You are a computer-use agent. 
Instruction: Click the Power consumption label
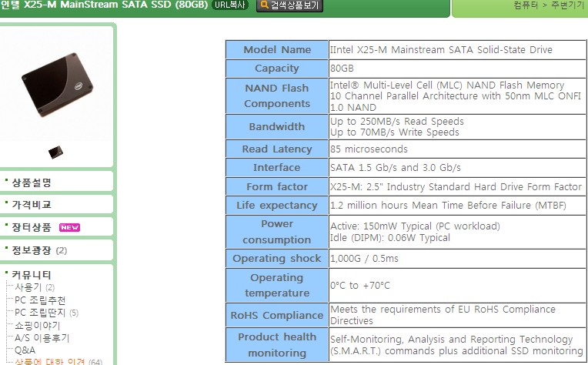coord(277,232)
